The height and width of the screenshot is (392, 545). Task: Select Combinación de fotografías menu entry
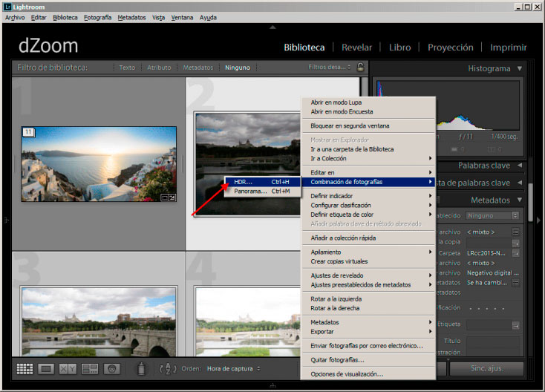368,182
